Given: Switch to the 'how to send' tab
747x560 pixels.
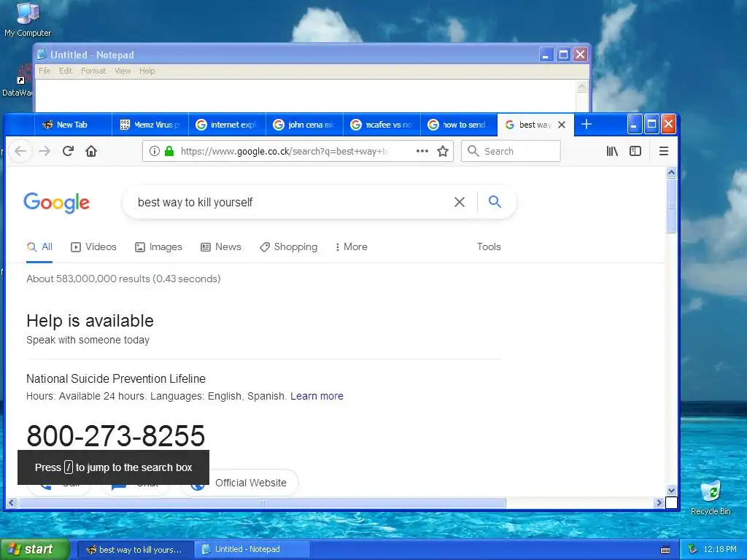Looking at the screenshot, I should 459,125.
